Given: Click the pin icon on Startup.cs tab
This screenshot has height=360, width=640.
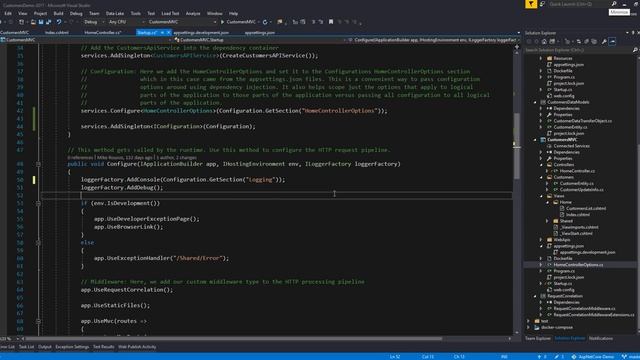Looking at the screenshot, I should click(162, 32).
